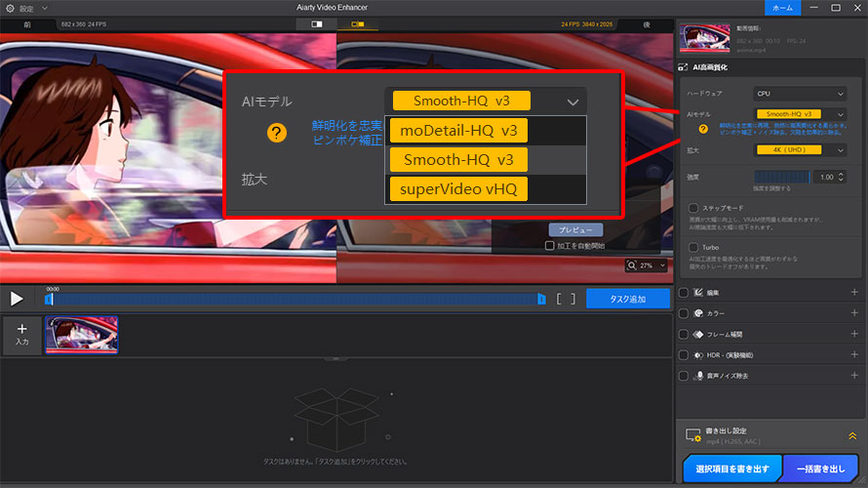Play the video preview
Screen dimensions: 868x488
(17, 299)
